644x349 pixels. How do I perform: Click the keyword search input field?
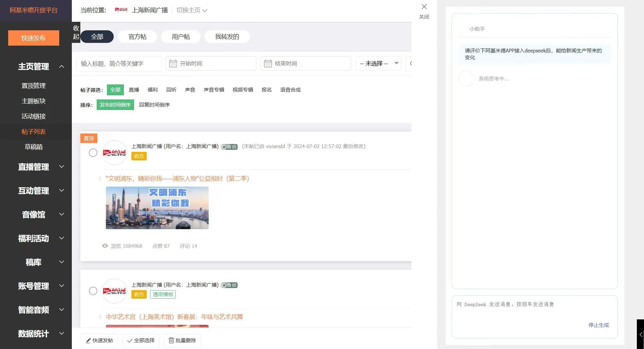pyautogui.click(x=119, y=64)
